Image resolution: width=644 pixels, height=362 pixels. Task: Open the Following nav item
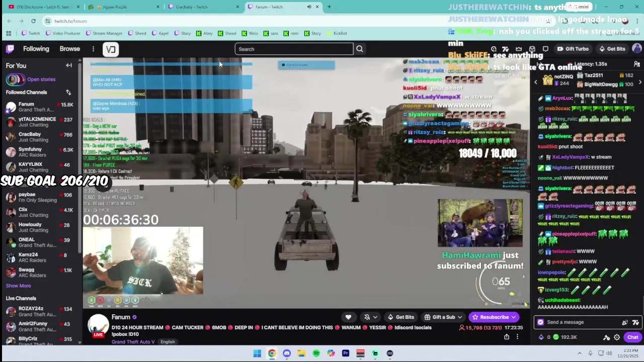tap(36, 49)
